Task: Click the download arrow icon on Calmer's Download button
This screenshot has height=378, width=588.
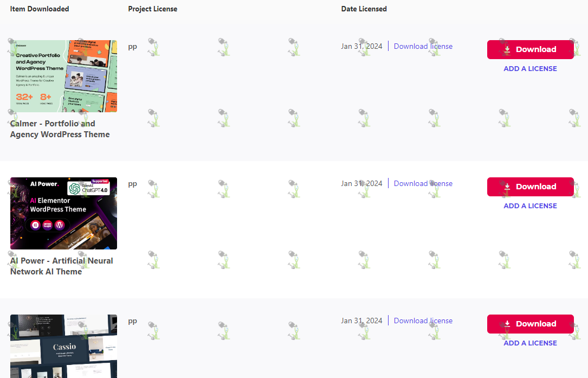Action: [x=507, y=49]
